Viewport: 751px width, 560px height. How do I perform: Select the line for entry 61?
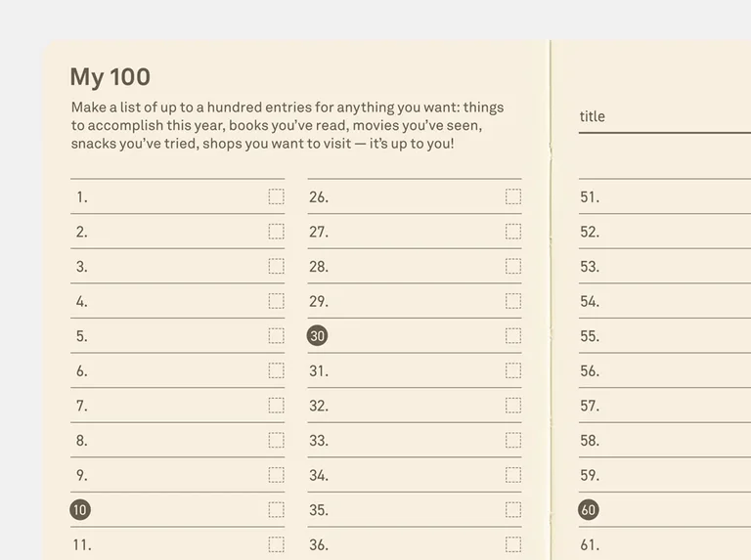pos(665,544)
